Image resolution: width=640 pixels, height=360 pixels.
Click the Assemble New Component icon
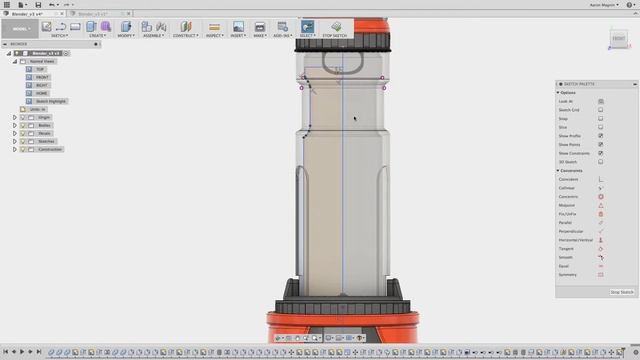pyautogui.click(x=147, y=27)
